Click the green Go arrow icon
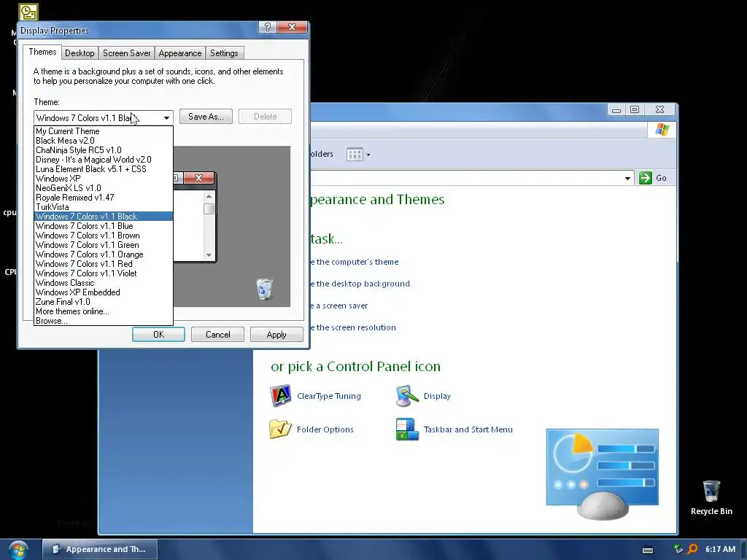 click(x=646, y=178)
